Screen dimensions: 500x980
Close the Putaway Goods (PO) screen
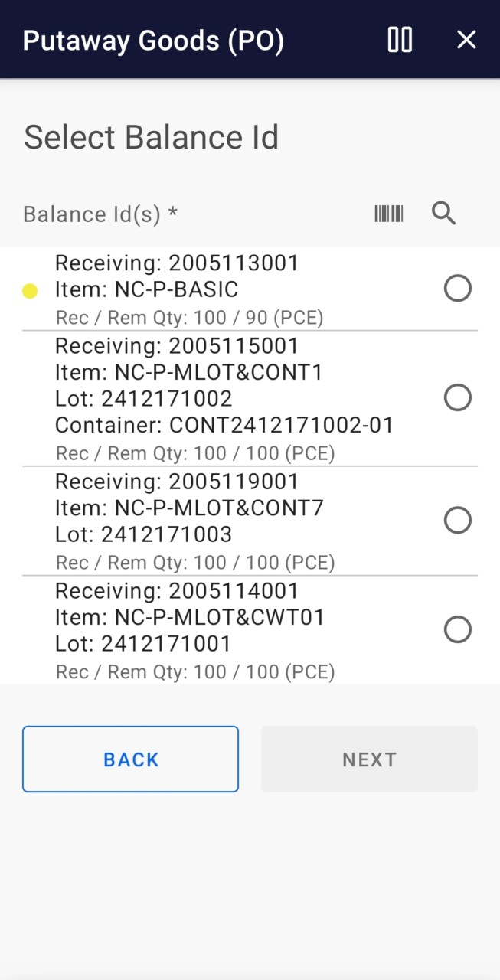pyautogui.click(x=466, y=40)
